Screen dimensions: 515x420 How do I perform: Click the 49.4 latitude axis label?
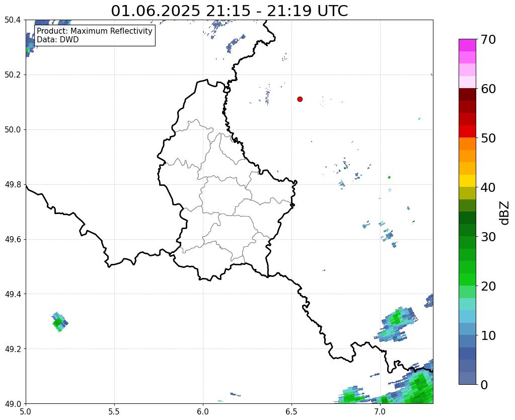tap(13, 294)
